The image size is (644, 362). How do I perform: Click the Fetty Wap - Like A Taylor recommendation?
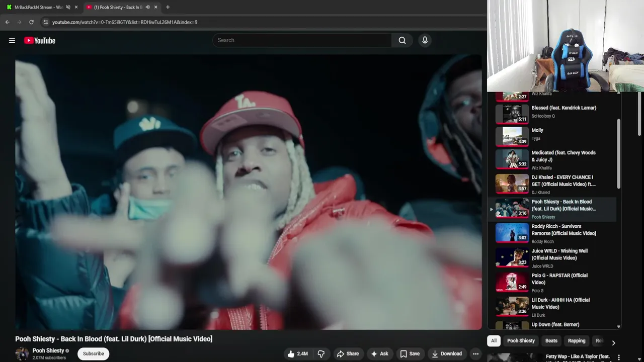(x=578, y=356)
